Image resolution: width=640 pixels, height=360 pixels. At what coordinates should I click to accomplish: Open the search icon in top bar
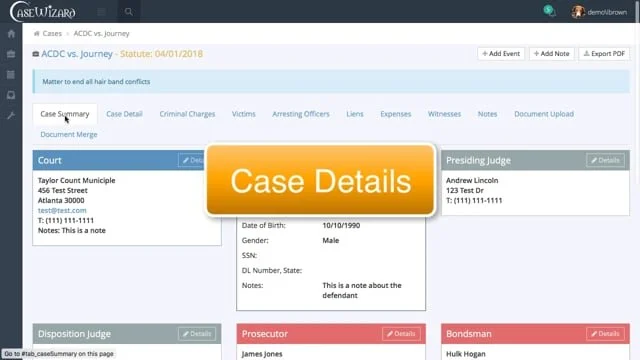pos(129,12)
